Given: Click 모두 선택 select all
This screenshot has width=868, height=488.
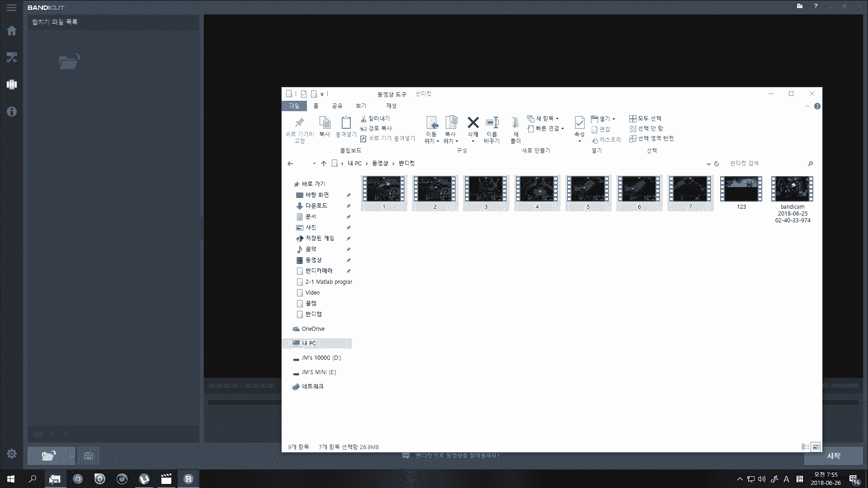Looking at the screenshot, I should tap(645, 118).
